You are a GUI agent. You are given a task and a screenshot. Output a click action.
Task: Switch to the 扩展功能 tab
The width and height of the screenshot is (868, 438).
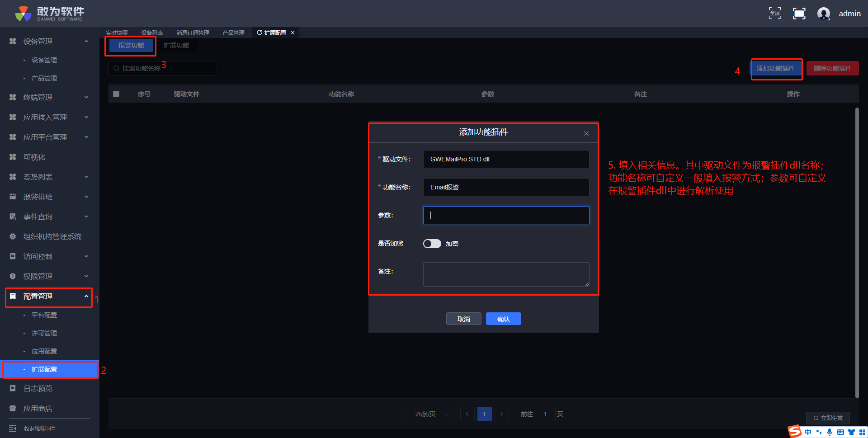point(176,45)
